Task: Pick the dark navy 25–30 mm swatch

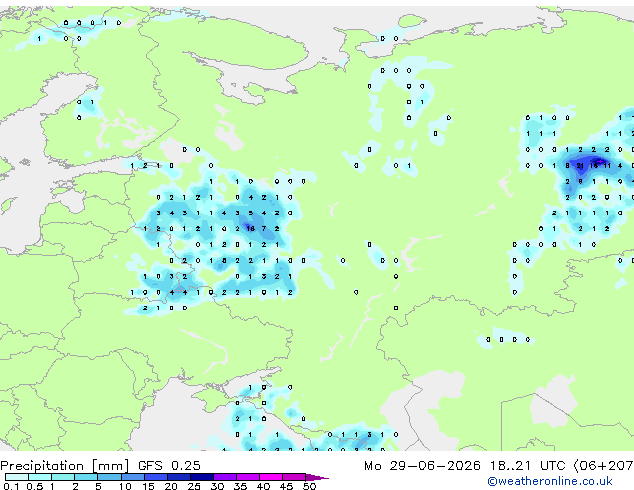Action: point(201,477)
